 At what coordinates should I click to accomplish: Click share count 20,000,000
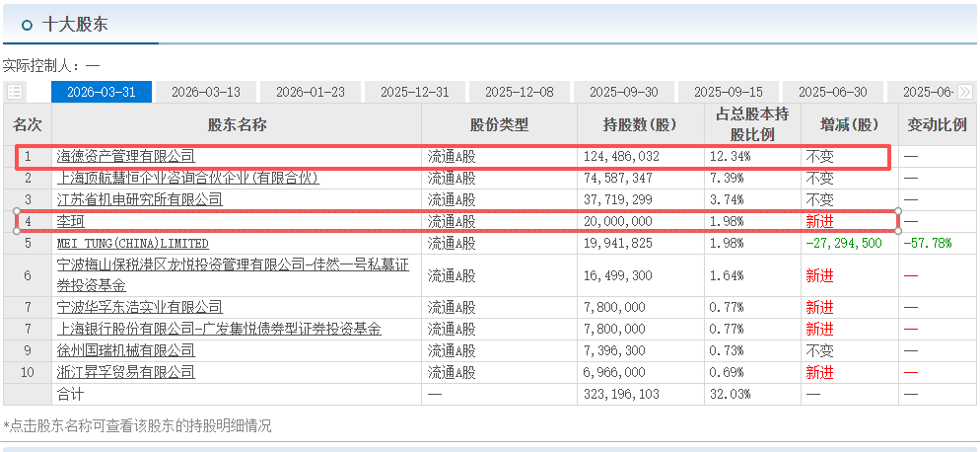pyautogui.click(x=617, y=222)
